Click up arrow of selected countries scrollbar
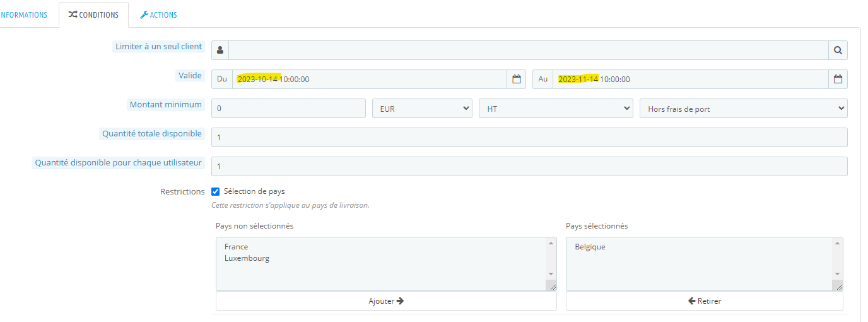 click(x=838, y=243)
